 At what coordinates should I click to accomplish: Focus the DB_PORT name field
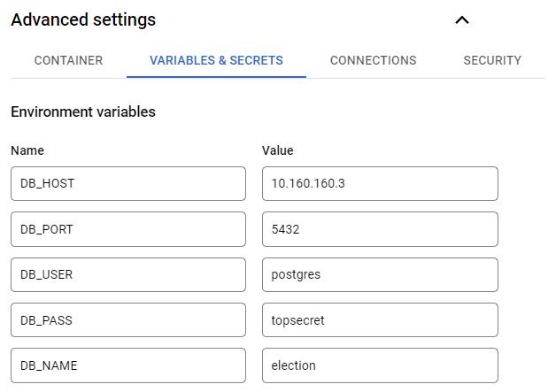tap(128, 229)
